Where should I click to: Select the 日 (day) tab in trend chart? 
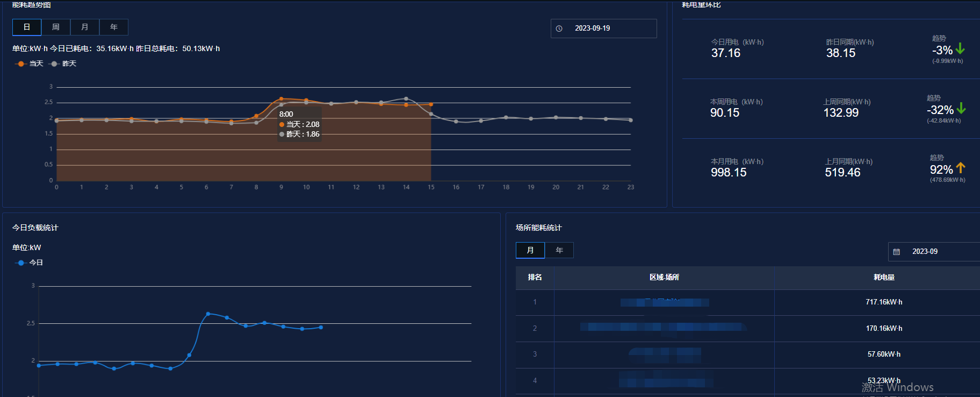(x=27, y=27)
